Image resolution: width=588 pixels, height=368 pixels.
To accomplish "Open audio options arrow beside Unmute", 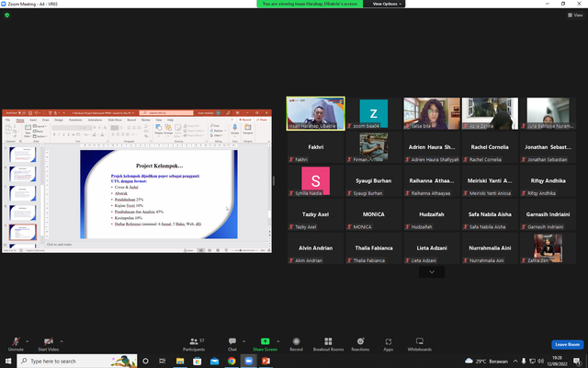I will point(27,341).
